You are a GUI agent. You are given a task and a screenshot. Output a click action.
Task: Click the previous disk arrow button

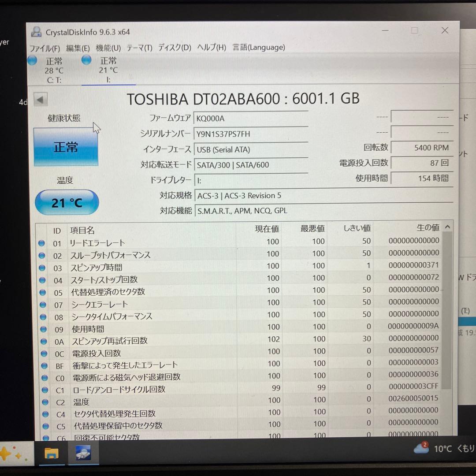[41, 100]
